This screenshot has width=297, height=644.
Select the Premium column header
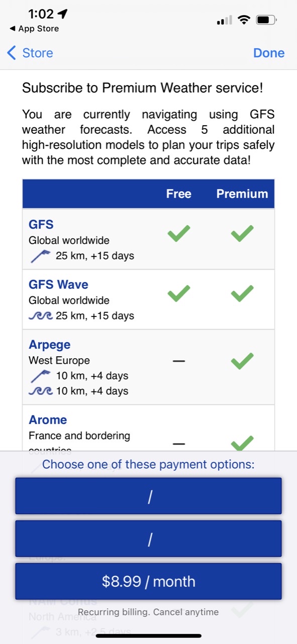(x=242, y=193)
